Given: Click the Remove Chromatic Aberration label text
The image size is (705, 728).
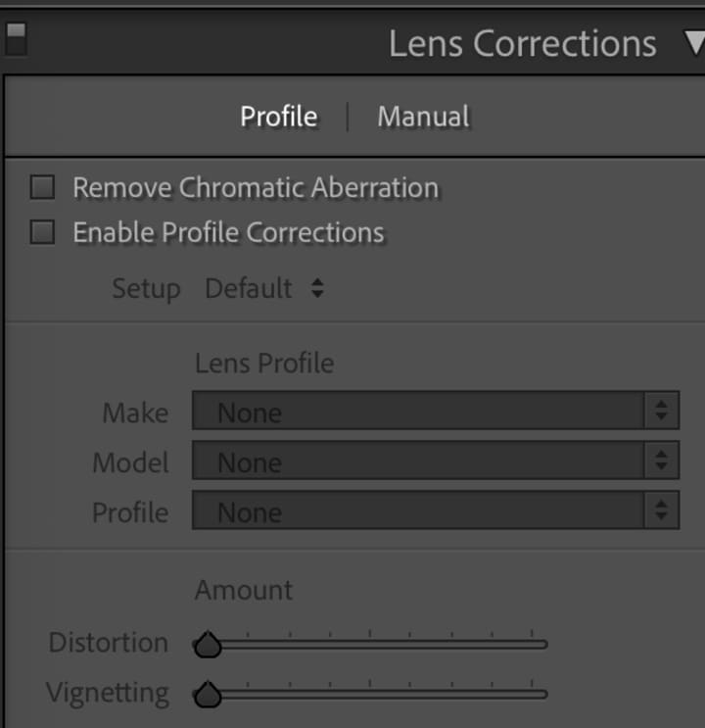Looking at the screenshot, I should (256, 187).
